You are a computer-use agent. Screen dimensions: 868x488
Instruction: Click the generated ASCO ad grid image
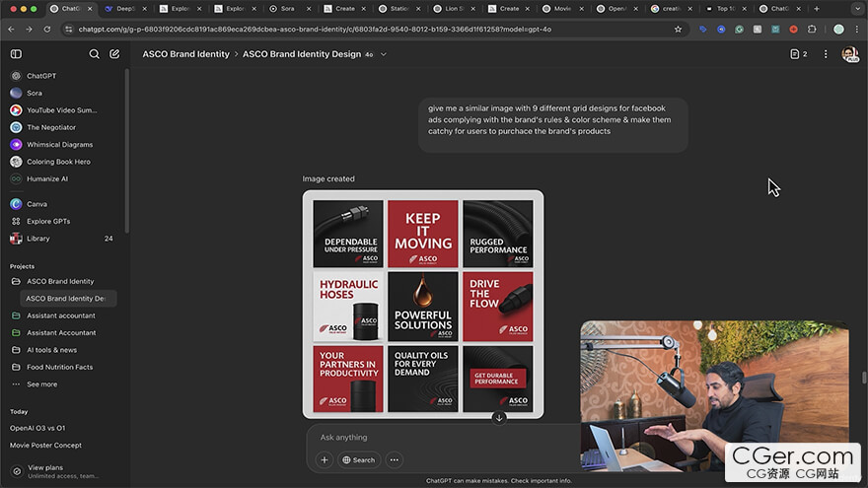pos(423,305)
